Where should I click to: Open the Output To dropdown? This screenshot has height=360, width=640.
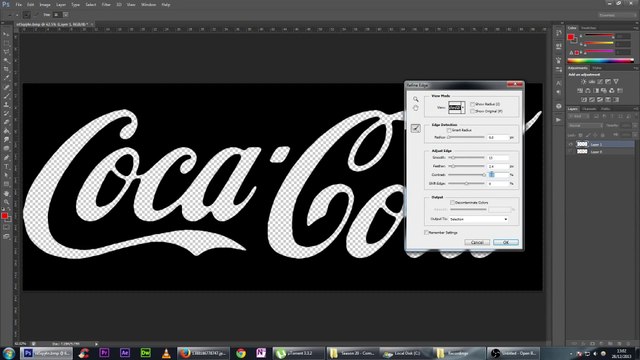(x=479, y=219)
